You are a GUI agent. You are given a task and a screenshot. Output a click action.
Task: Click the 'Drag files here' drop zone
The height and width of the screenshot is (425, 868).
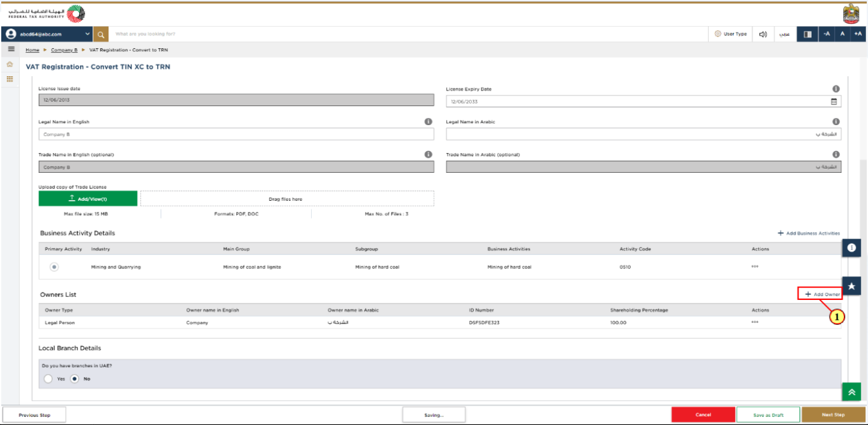(x=287, y=199)
